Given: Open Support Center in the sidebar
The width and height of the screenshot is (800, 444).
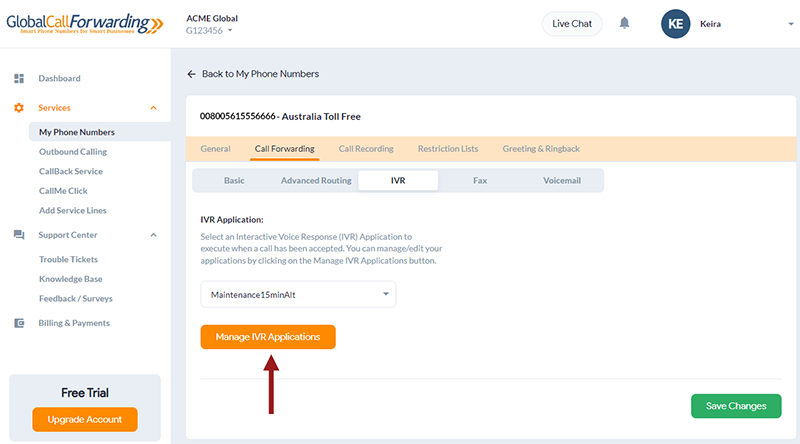Looking at the screenshot, I should coord(68,235).
